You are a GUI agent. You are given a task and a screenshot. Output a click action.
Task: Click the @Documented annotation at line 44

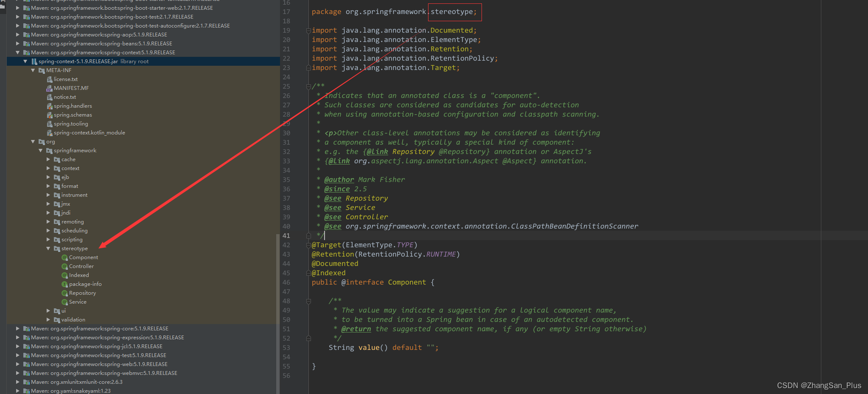pos(335,264)
